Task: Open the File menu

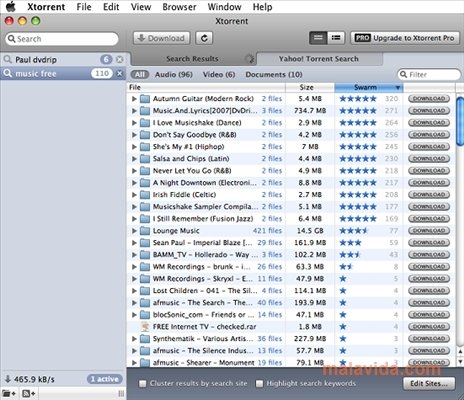Action: click(x=84, y=7)
